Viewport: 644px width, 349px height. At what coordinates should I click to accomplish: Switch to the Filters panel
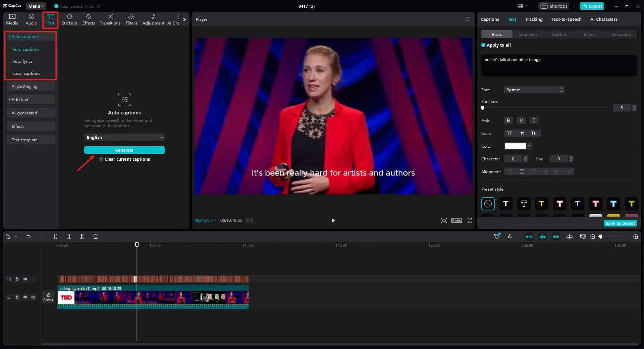tap(131, 19)
